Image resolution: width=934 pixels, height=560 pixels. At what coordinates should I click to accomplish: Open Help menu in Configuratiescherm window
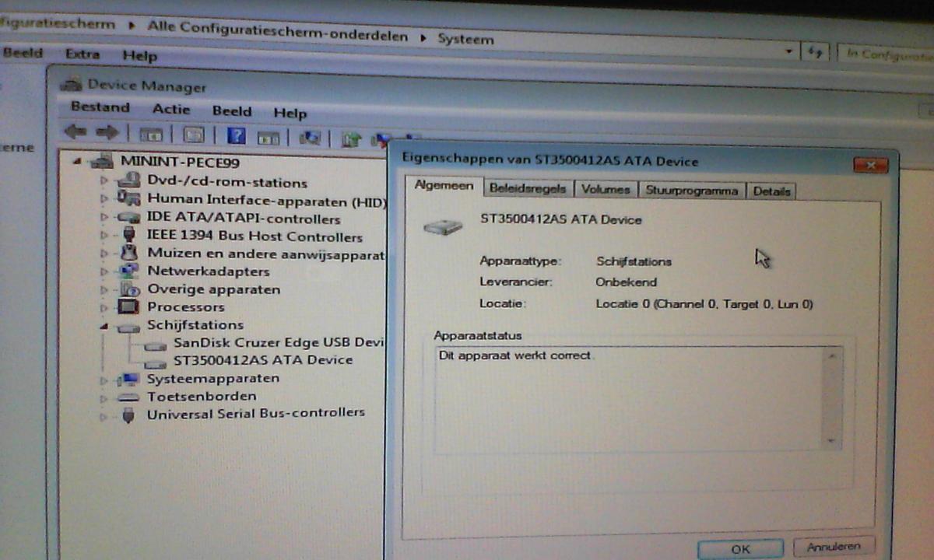point(139,55)
